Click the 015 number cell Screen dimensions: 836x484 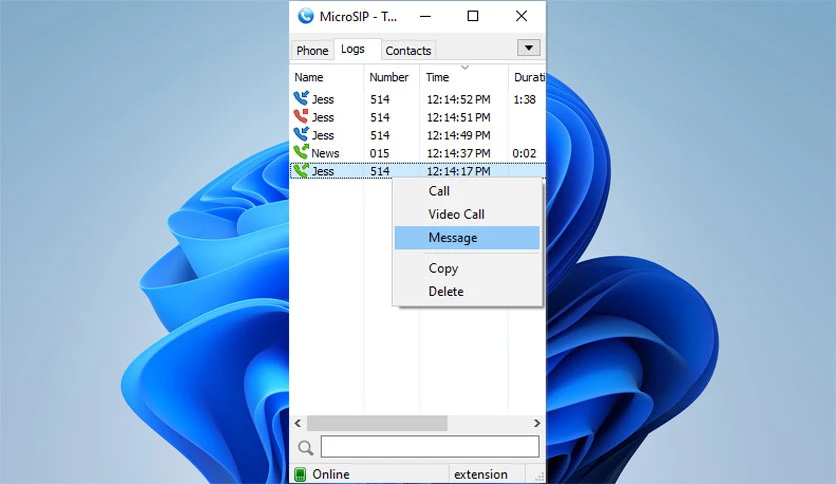coord(380,154)
